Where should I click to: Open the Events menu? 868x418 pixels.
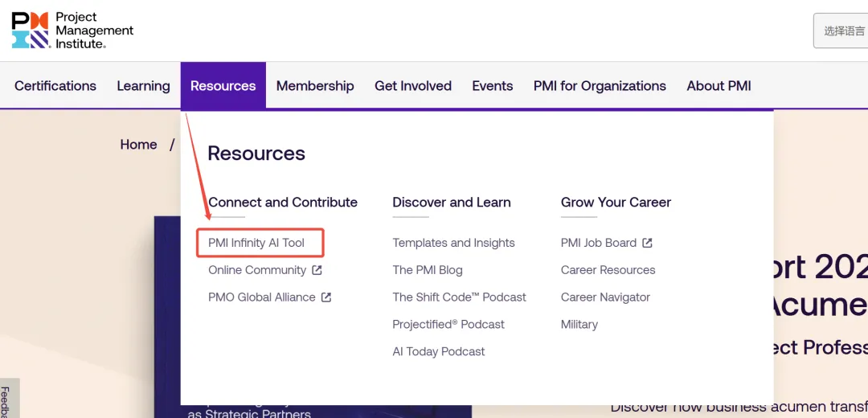click(x=493, y=86)
